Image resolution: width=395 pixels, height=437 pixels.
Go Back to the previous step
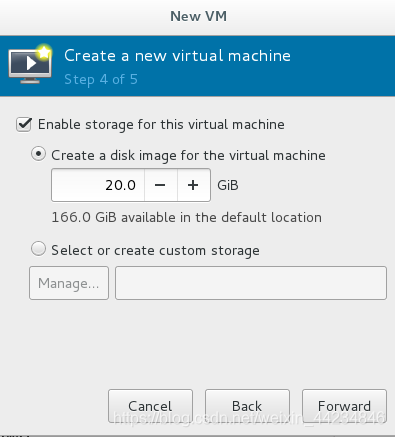pos(247,406)
